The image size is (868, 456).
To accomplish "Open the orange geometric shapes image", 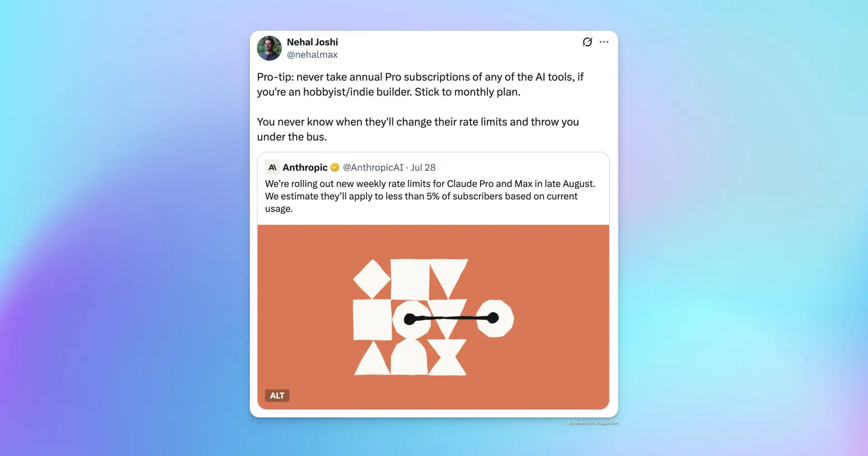I will [x=434, y=317].
